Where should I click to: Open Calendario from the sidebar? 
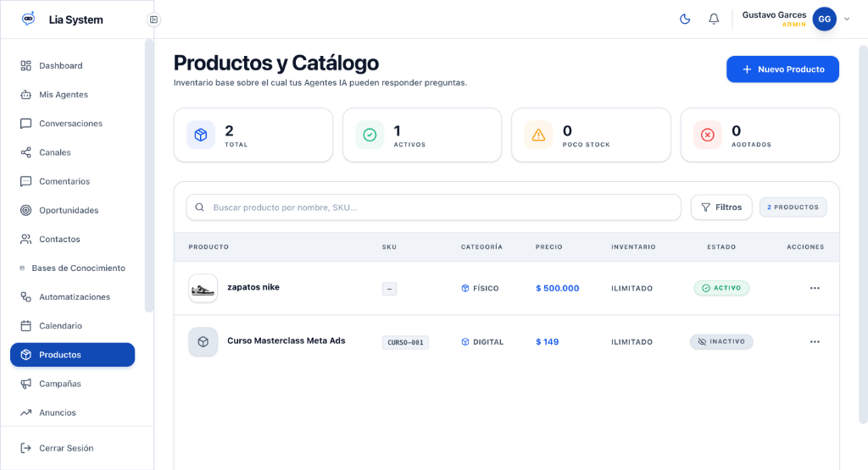coord(73,326)
